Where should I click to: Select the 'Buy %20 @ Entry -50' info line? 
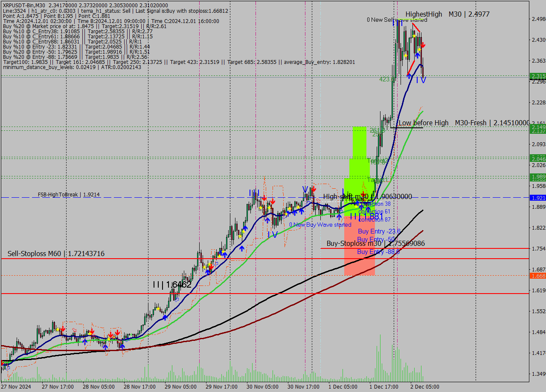(x=76, y=52)
